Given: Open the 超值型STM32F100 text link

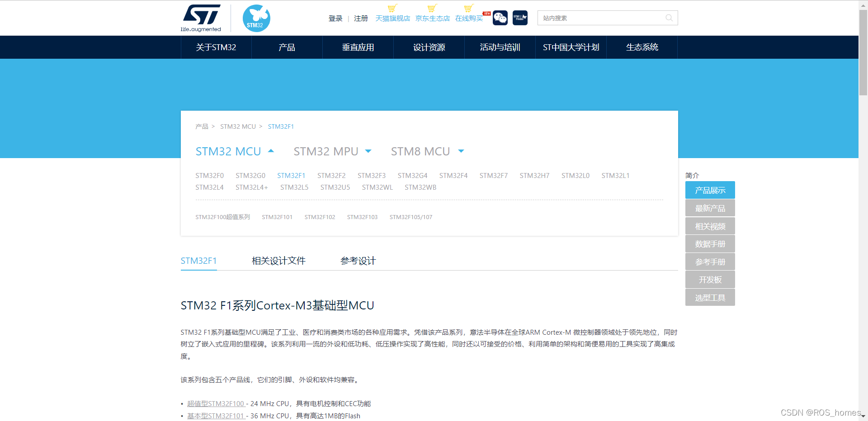Looking at the screenshot, I should (x=216, y=404).
